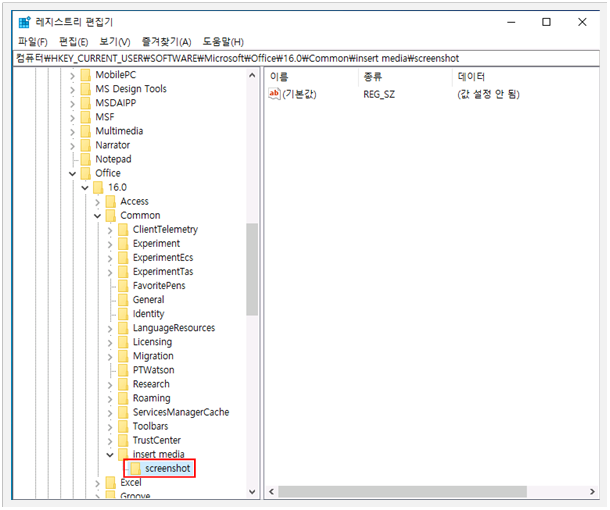Expand the MobilePC key
The width and height of the screenshot is (610, 510).
[72, 75]
